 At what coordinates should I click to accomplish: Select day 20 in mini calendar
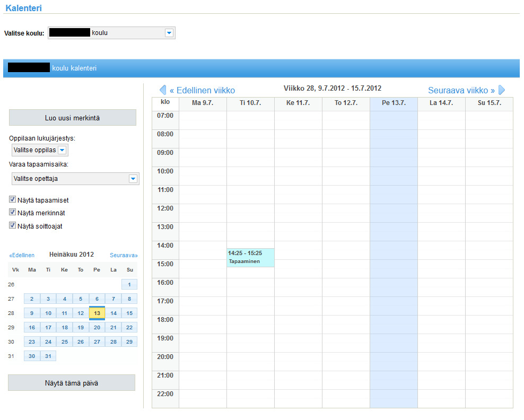click(x=97, y=327)
